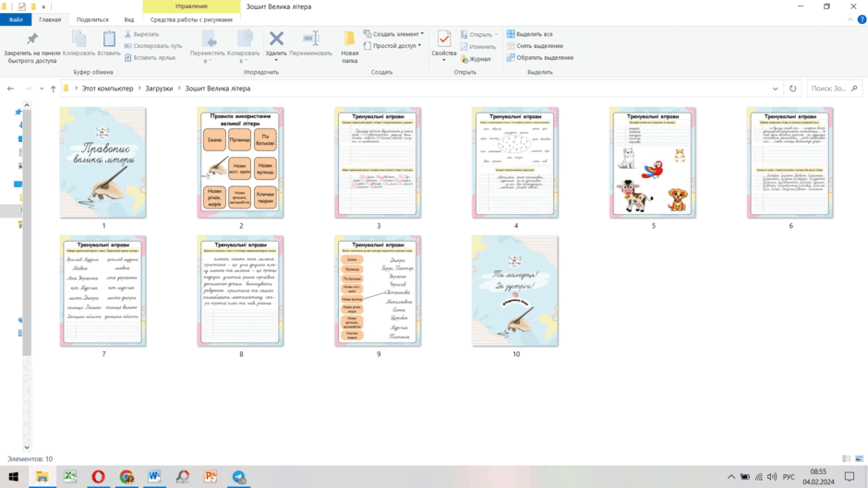This screenshot has width=868, height=488.
Task: Open the Файл menu tab
Action: (x=16, y=19)
